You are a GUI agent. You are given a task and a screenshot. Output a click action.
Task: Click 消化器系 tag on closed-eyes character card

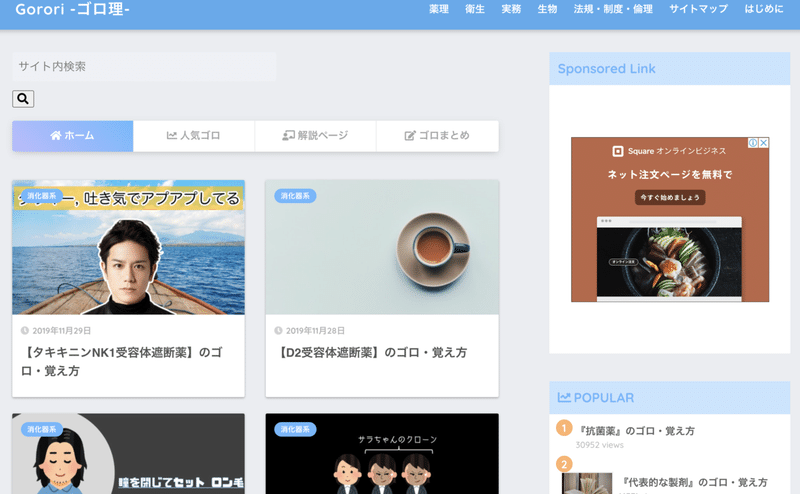pyautogui.click(x=42, y=430)
